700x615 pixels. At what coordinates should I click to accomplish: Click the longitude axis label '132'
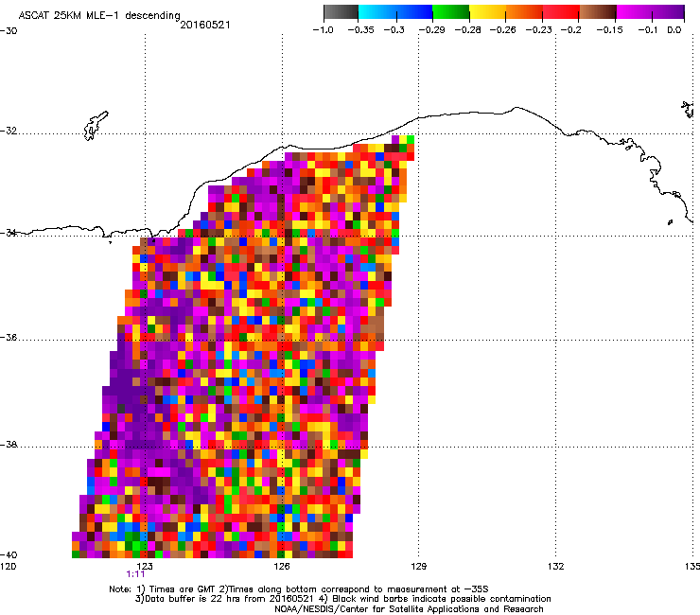(x=555, y=567)
